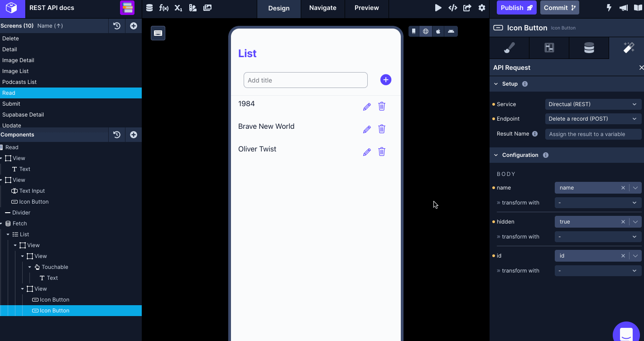
Task: Click the pencil edit icon beside 1984
Action: coord(367,107)
